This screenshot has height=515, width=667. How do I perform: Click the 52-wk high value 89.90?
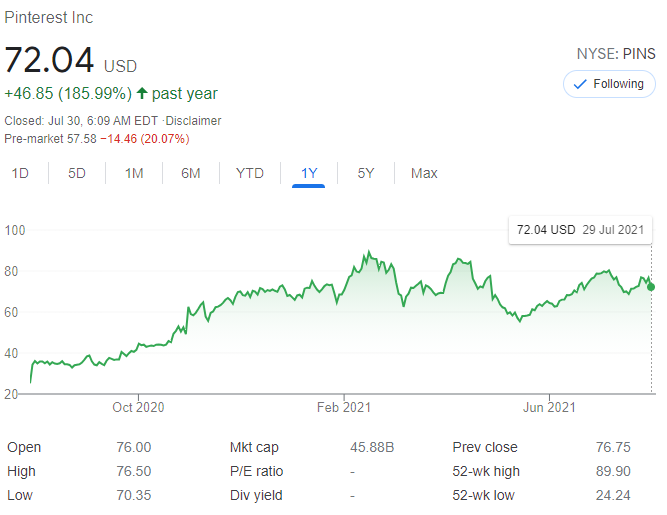(613, 471)
